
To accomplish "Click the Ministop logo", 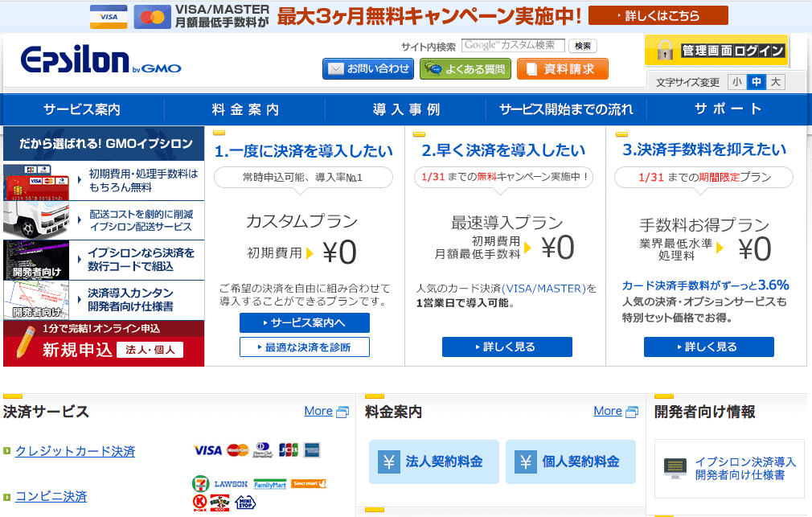I will coord(245,502).
